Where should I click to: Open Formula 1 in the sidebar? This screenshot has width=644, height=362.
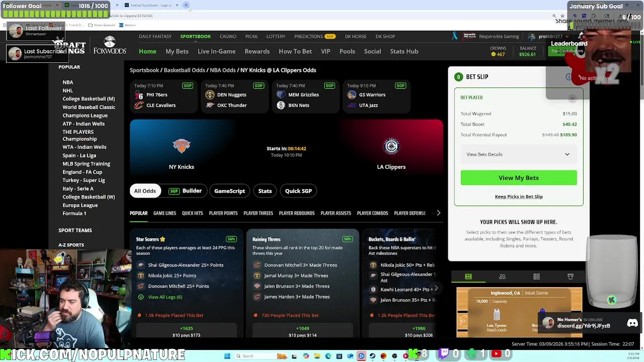pyautogui.click(x=74, y=214)
